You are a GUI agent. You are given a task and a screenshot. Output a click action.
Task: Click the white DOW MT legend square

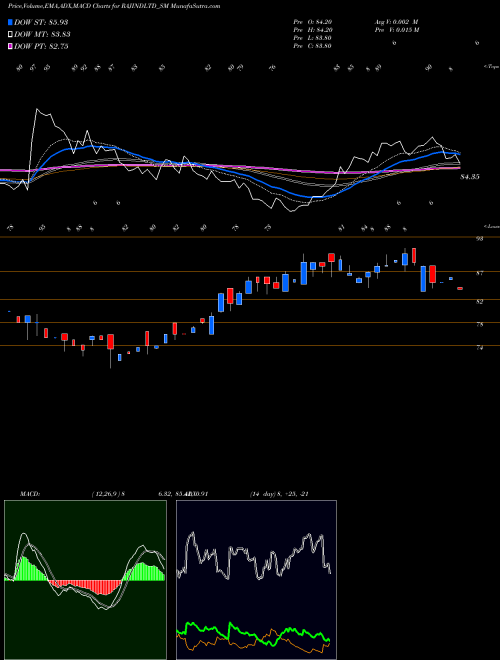click(10, 34)
